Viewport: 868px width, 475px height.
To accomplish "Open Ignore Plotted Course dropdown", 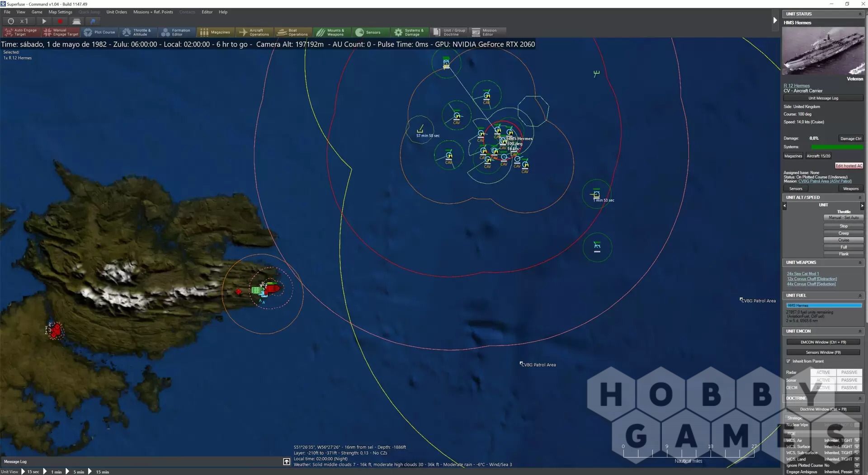I will coord(857,465).
